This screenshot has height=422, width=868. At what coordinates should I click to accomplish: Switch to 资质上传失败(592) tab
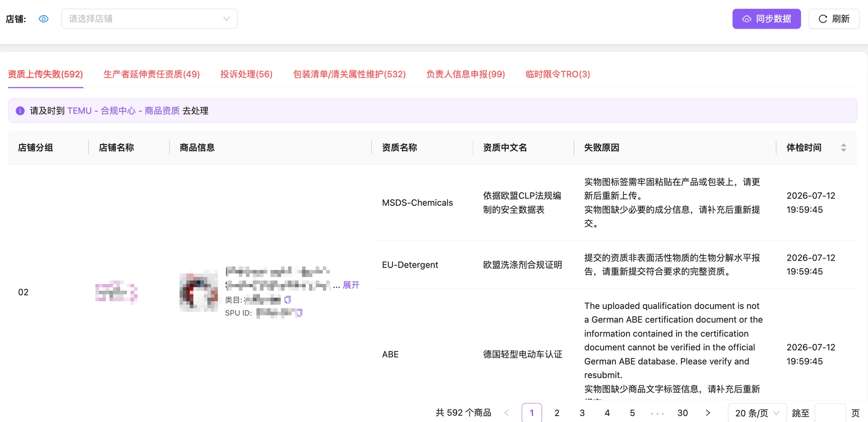coord(46,74)
